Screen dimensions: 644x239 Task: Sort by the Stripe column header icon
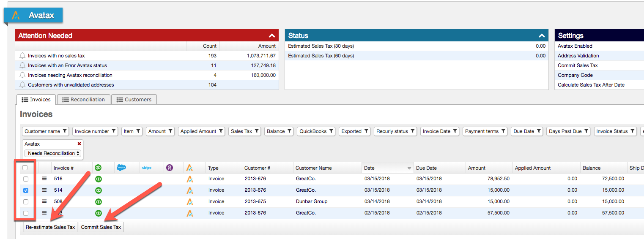[147, 168]
